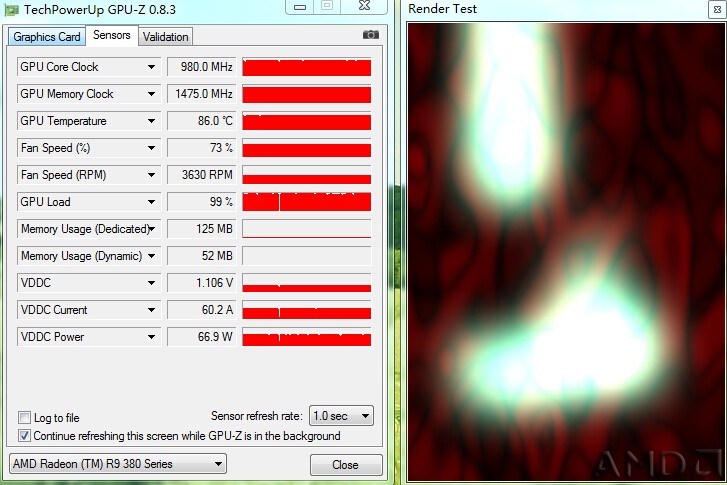Click the 60.2 A VDDC current value
Image resolution: width=727 pixels, height=485 pixels.
201,310
